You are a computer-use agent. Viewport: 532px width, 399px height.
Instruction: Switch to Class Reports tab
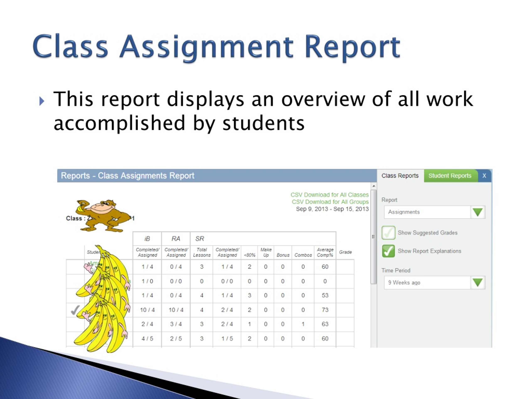click(400, 176)
